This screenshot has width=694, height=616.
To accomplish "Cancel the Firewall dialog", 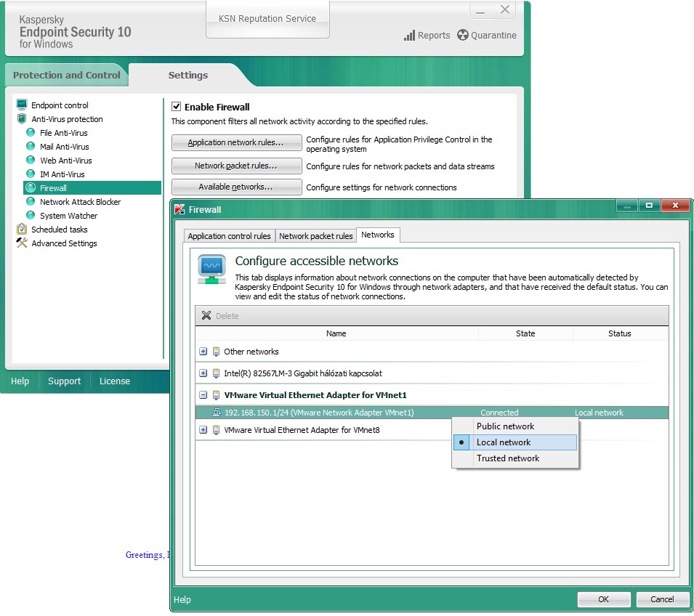I will 663,599.
